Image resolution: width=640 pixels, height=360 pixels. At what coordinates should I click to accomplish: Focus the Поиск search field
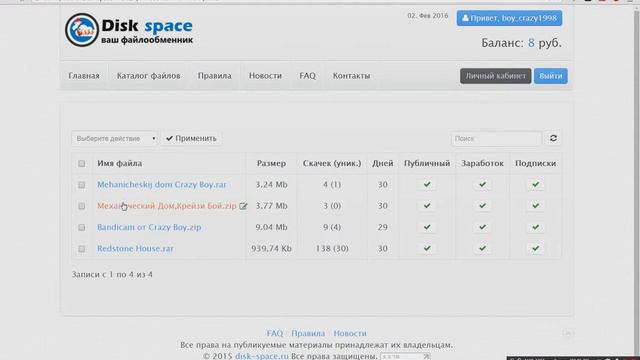[496, 138]
